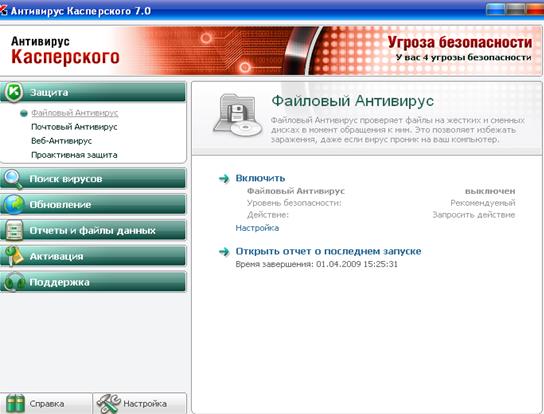Click the 'У вас 4 угрозы безопасности' text
The width and height of the screenshot is (544, 414).
click(x=464, y=57)
